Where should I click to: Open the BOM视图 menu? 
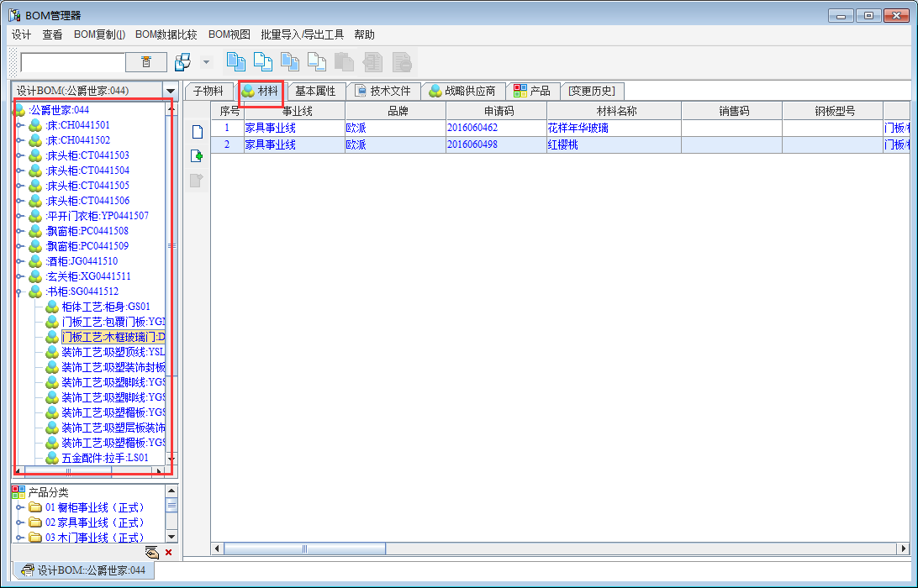point(229,34)
